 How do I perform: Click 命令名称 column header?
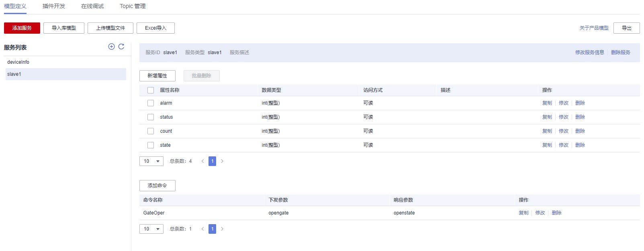(153, 200)
